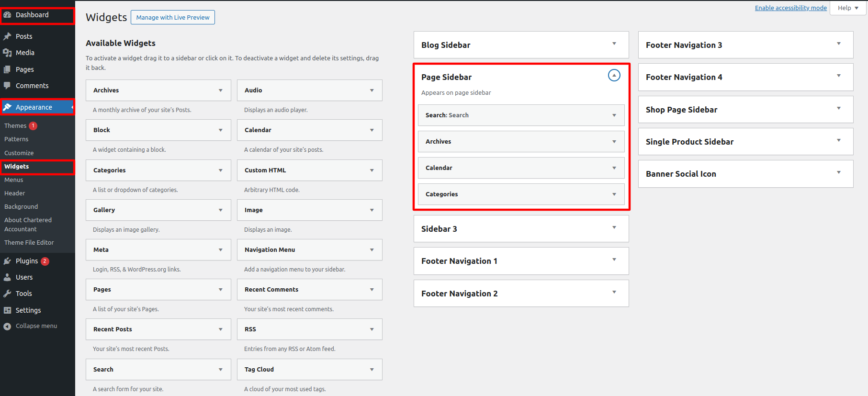868x396 pixels.
Task: Click the Comments speech bubble icon
Action: pos(7,86)
